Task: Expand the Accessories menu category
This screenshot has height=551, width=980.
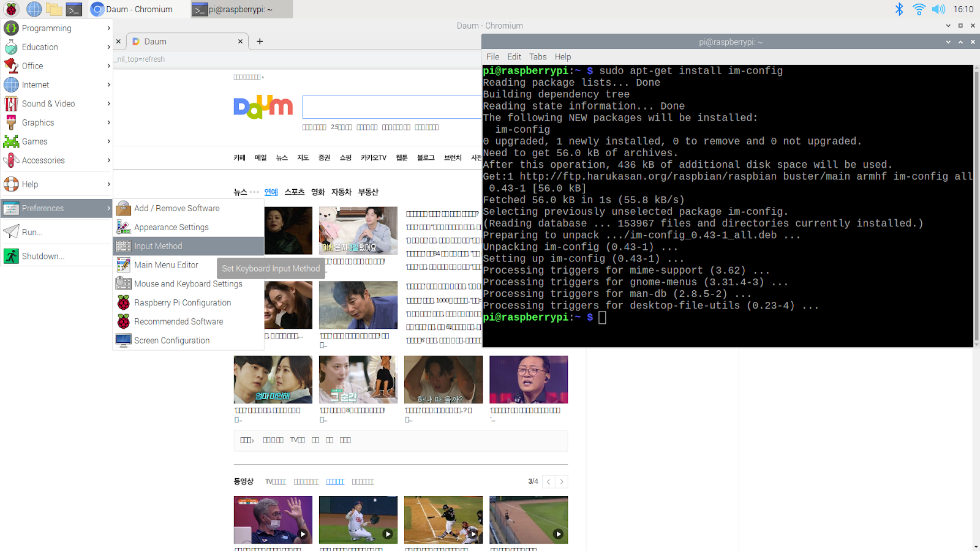Action: tap(57, 160)
